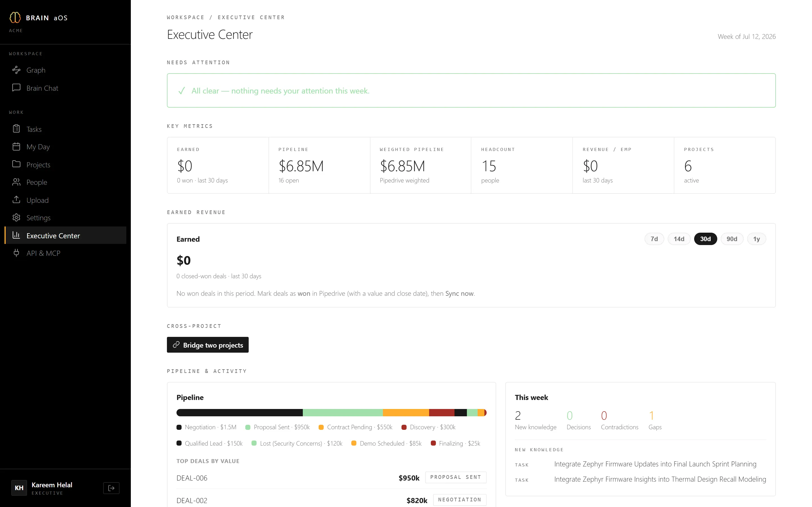Open the DEAL-006 row
The height and width of the screenshot is (507, 812).
point(331,478)
